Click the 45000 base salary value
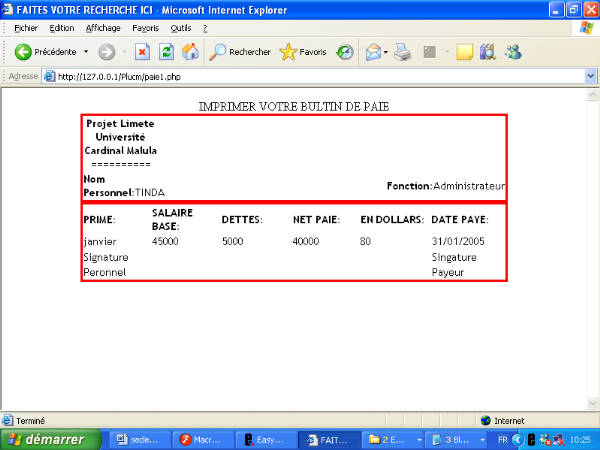600x450 pixels. [165, 241]
